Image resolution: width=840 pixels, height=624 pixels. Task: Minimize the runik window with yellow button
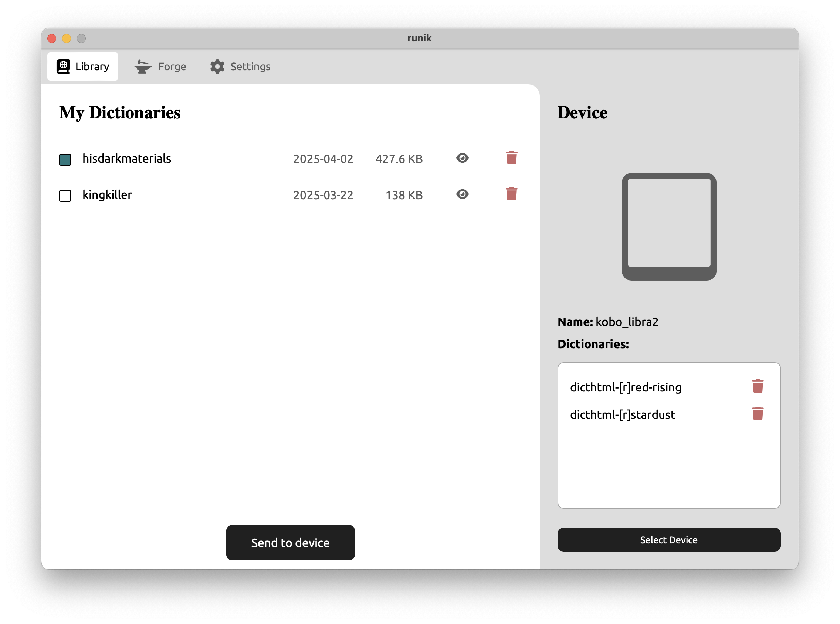point(67,38)
